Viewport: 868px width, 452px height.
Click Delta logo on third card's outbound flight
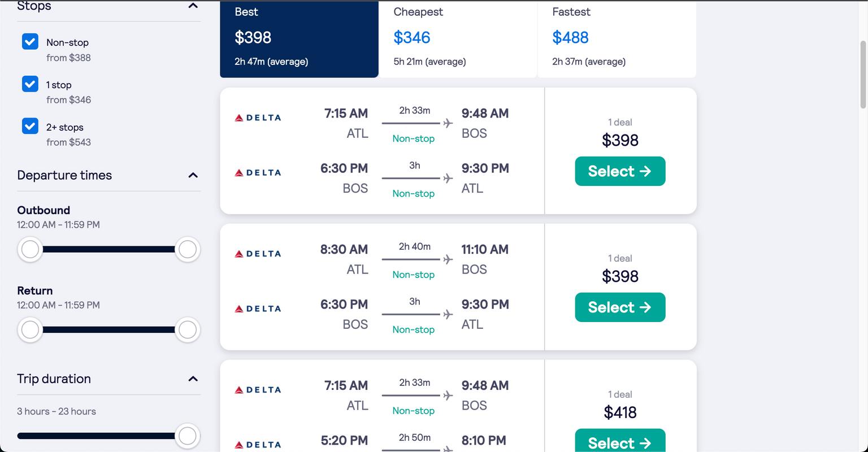pyautogui.click(x=258, y=390)
